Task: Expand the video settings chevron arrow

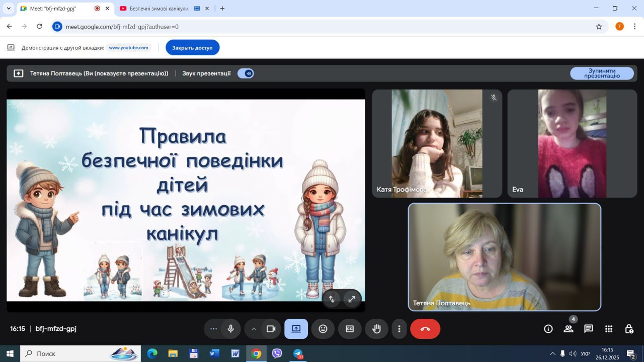Action: tap(254, 329)
